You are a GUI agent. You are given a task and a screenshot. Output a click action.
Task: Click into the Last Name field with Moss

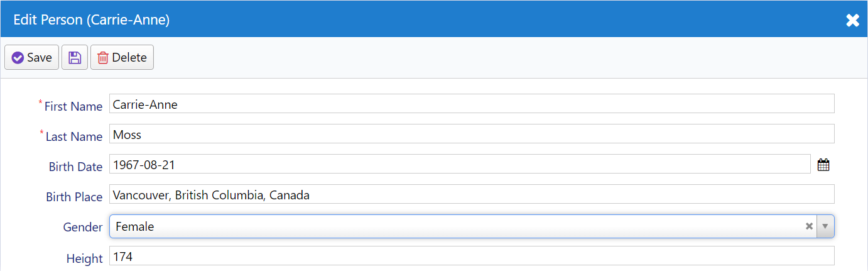[472, 134]
